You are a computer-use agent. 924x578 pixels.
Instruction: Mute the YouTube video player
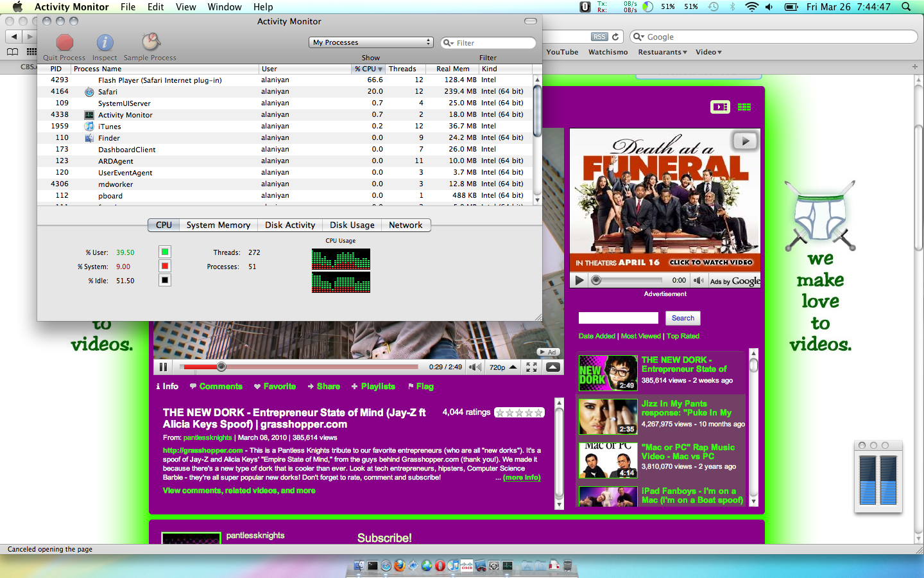(x=475, y=367)
